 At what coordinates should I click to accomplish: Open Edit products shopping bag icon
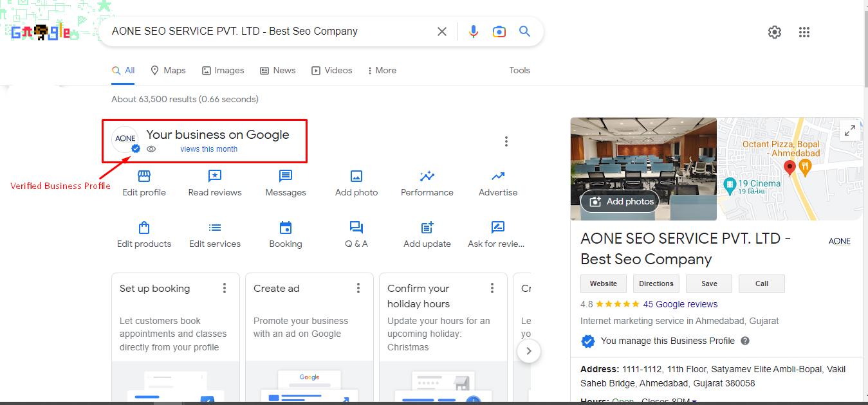tap(144, 228)
